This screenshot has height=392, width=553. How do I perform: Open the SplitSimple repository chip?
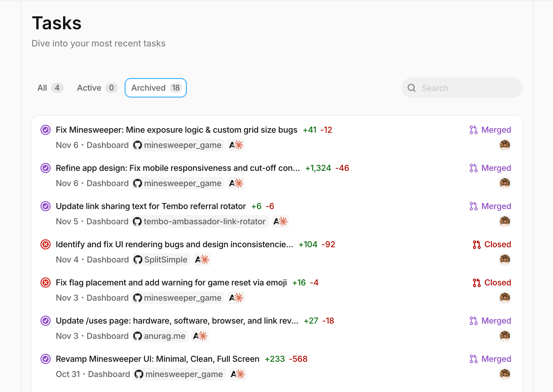[x=161, y=260]
